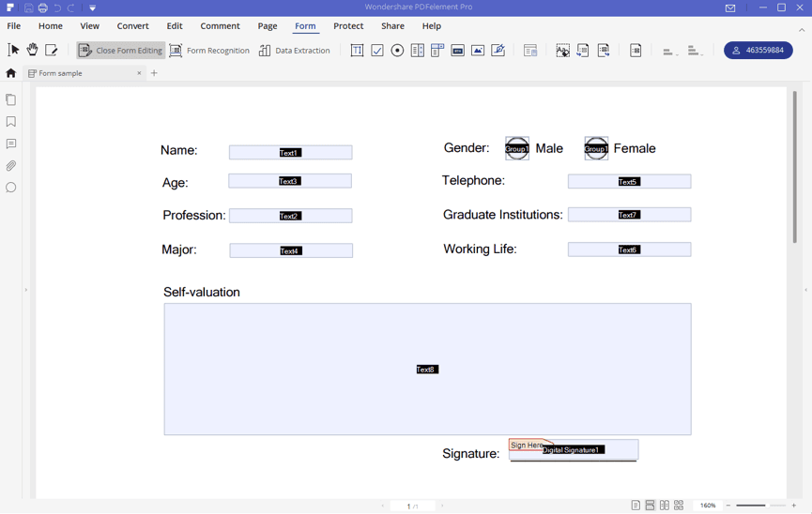Select the Add Radio Button tool

pos(397,51)
